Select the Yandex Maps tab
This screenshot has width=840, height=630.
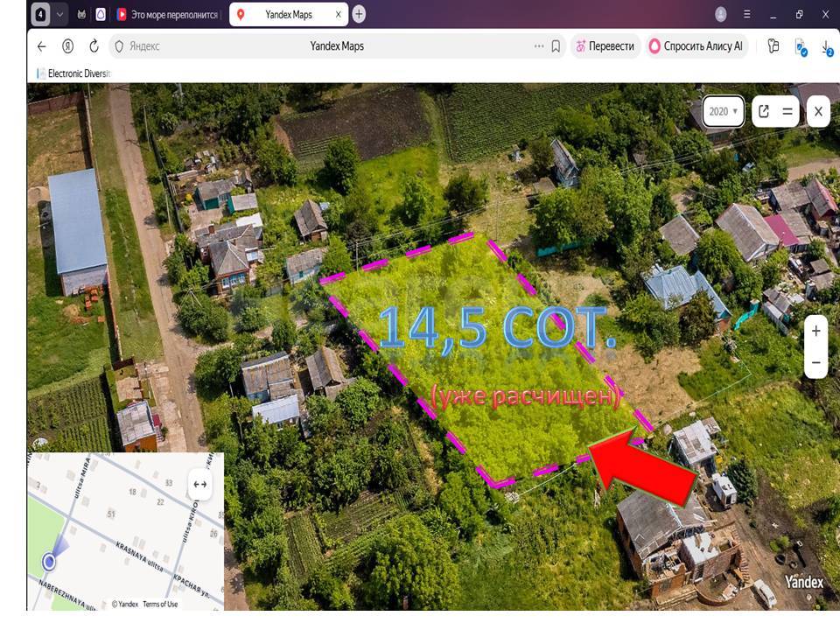pyautogui.click(x=289, y=15)
